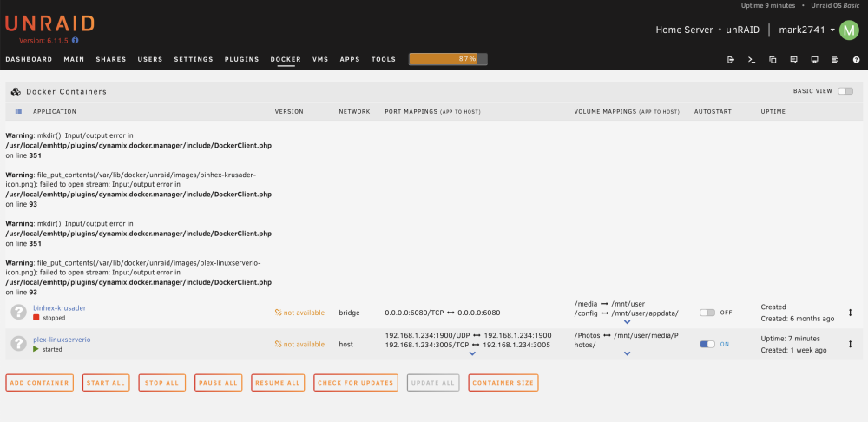Click the Add Container button

[x=40, y=383]
